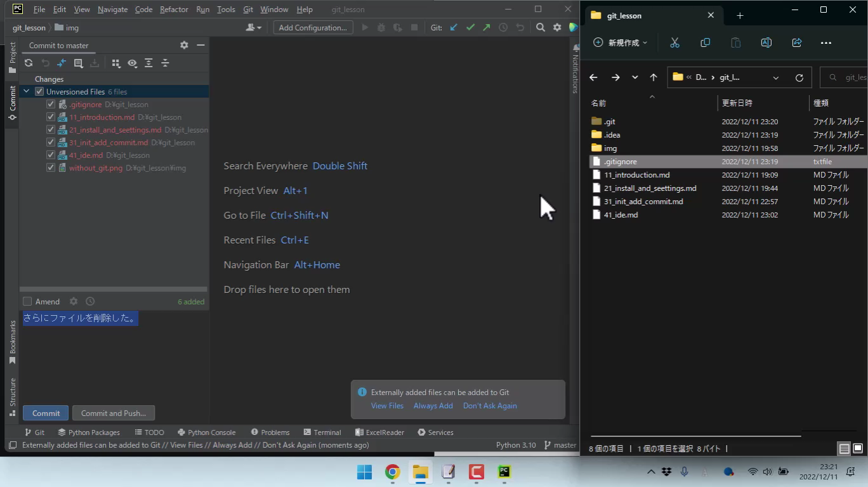Open the master branch dropdown in status bar
The image size is (868, 487).
[x=560, y=445]
